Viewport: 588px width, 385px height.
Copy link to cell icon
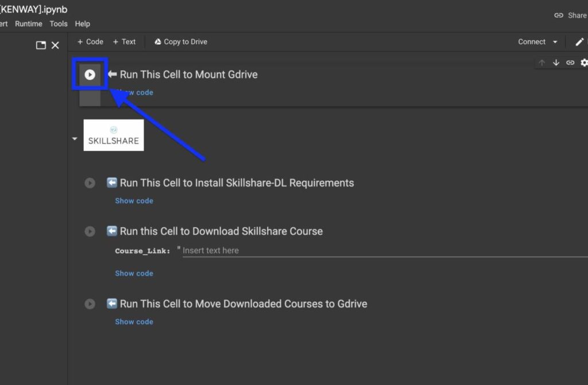pos(570,63)
